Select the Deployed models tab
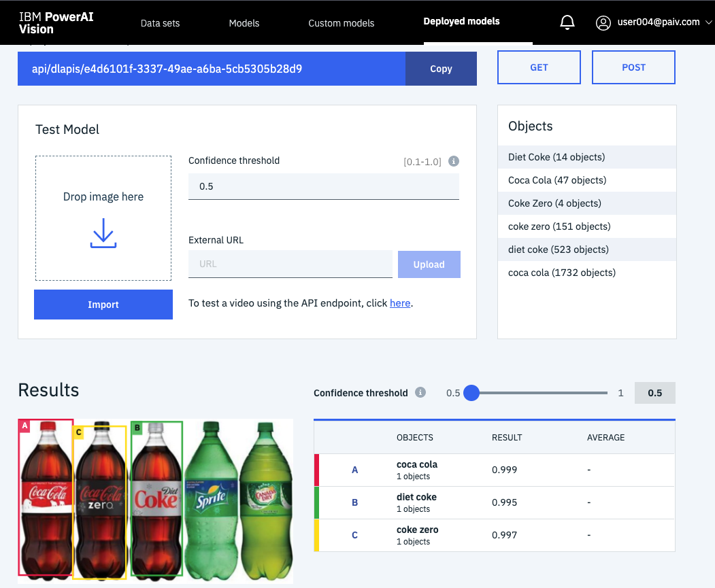This screenshot has width=715, height=588. [x=461, y=21]
